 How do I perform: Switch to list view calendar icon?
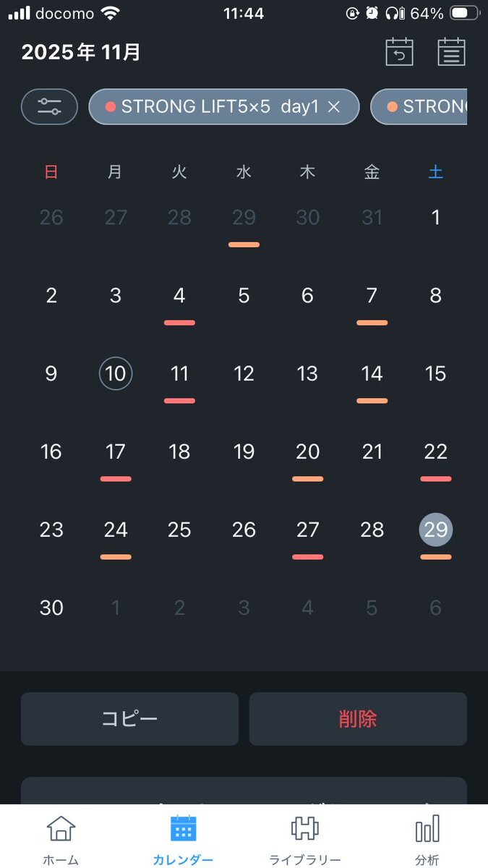point(451,53)
